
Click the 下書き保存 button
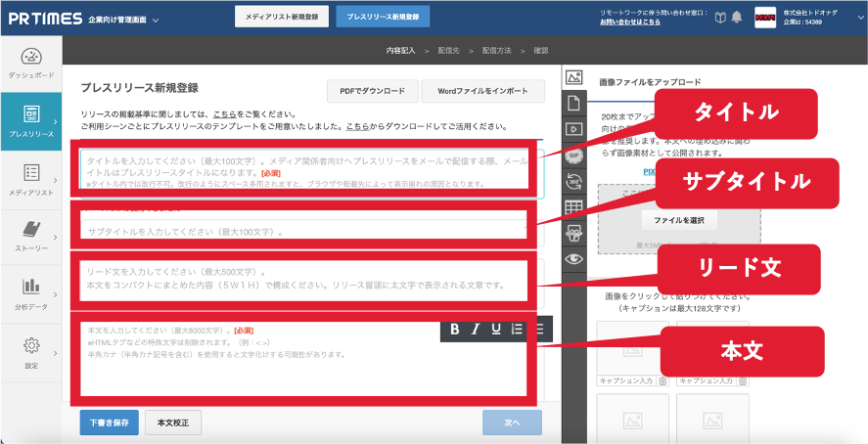(109, 422)
